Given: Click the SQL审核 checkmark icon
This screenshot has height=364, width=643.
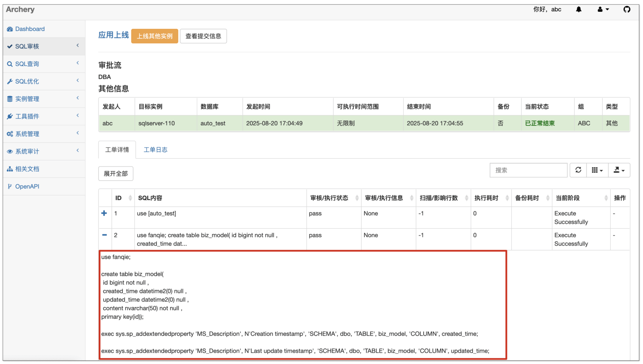Looking at the screenshot, I should (10, 47).
